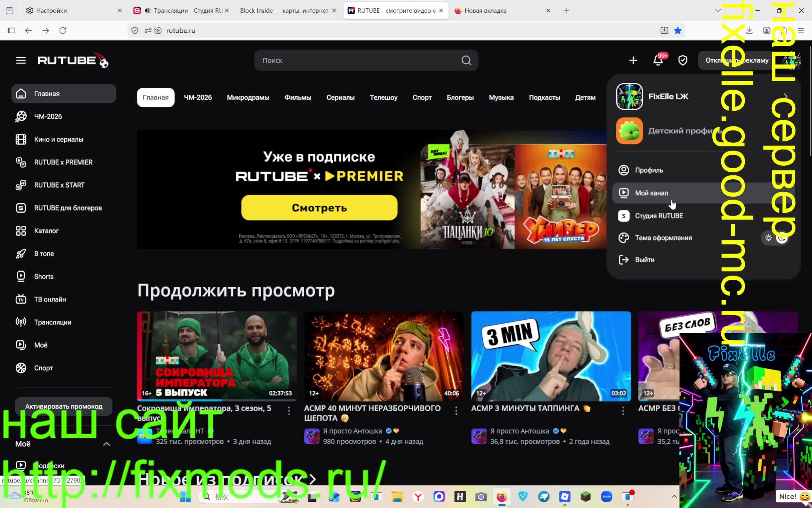Open Моё in the sidebar
This screenshot has height=508, width=812.
click(x=64, y=345)
